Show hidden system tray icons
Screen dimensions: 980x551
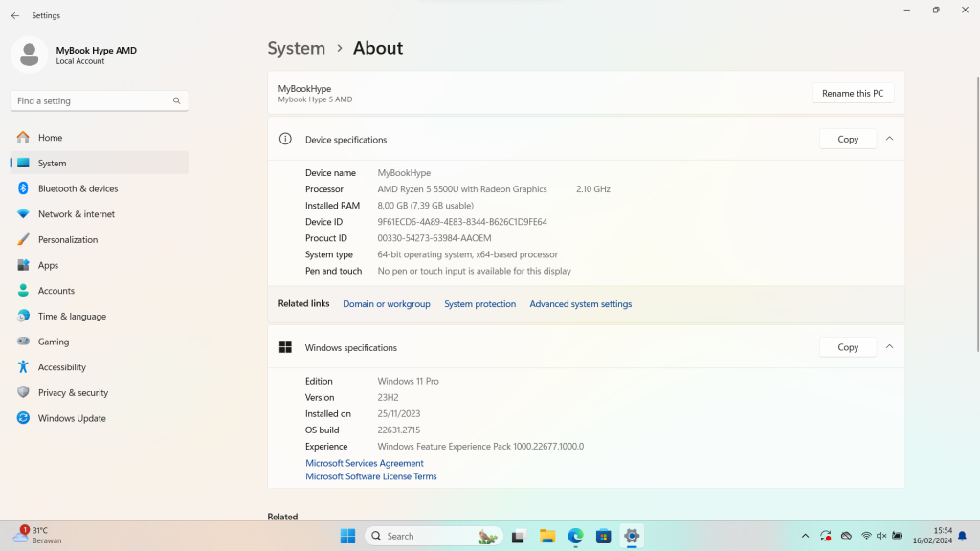805,536
